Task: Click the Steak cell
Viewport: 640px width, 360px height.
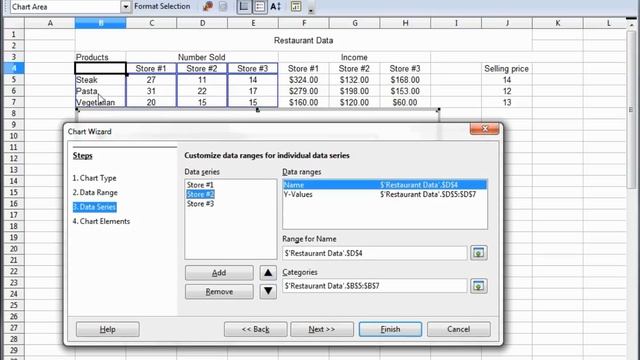Action: point(100,80)
